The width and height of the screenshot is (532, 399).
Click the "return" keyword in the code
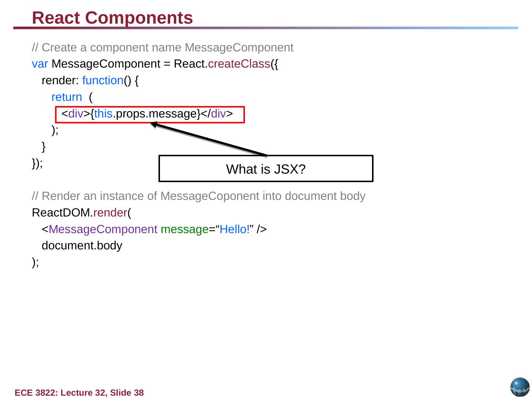coord(66,97)
